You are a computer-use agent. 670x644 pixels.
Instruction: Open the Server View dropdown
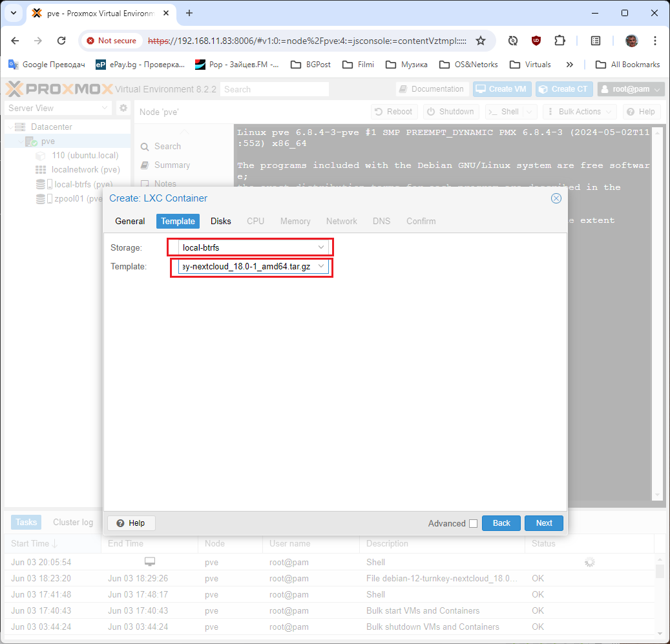(x=58, y=108)
